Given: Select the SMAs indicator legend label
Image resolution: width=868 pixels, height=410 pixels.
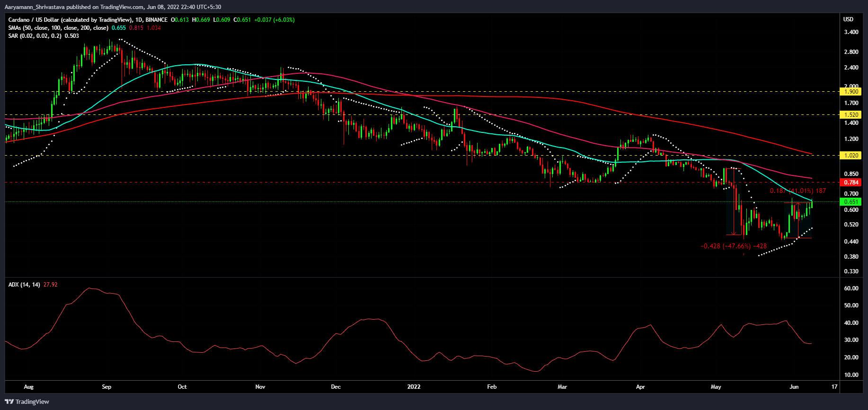Looking at the screenshot, I should [x=58, y=28].
